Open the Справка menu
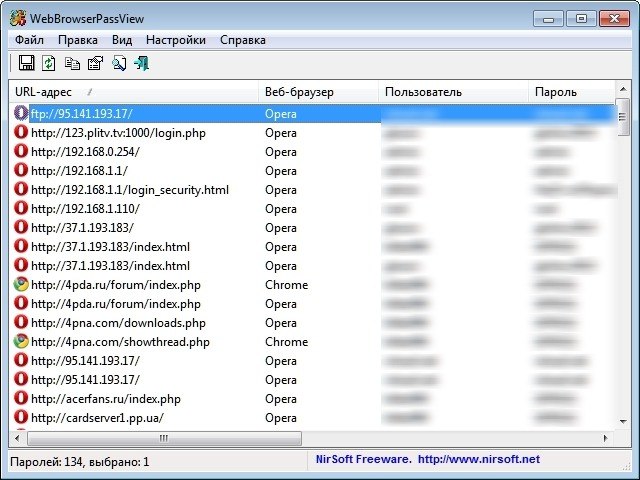 (243, 40)
